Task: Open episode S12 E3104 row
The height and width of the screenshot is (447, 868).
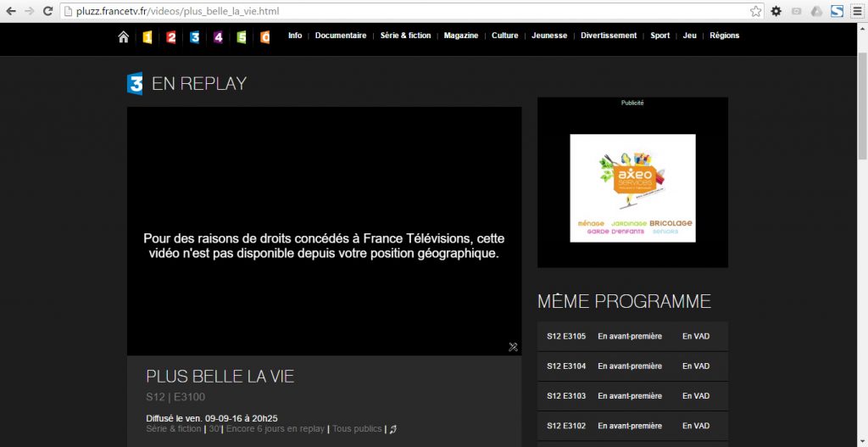Action: (632, 366)
